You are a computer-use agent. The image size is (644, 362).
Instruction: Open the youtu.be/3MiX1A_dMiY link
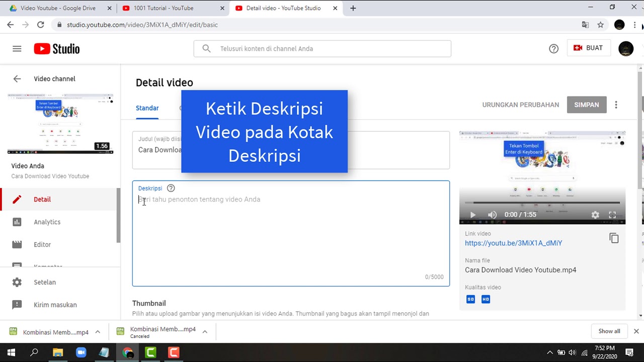tap(513, 243)
